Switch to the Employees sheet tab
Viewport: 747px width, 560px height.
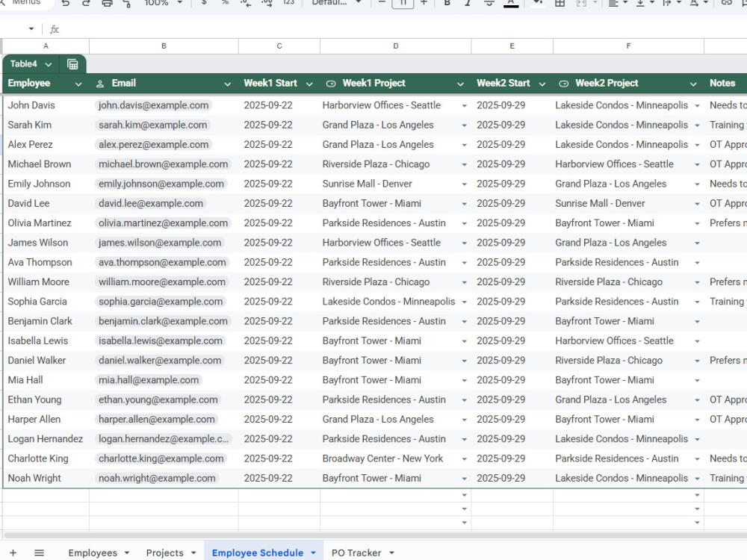point(93,553)
